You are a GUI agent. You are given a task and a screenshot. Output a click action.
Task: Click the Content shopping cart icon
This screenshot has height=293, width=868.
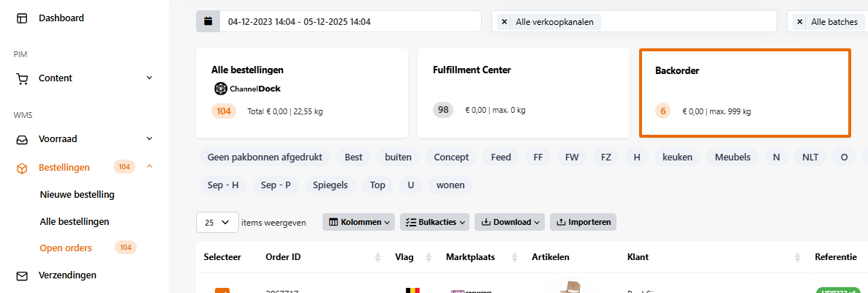(22, 78)
